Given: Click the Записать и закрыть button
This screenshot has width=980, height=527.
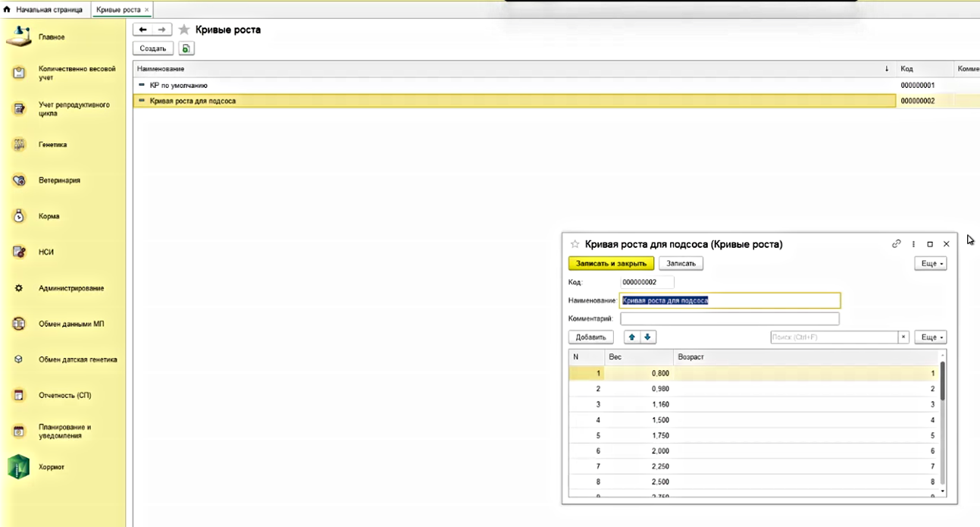Looking at the screenshot, I should [611, 263].
